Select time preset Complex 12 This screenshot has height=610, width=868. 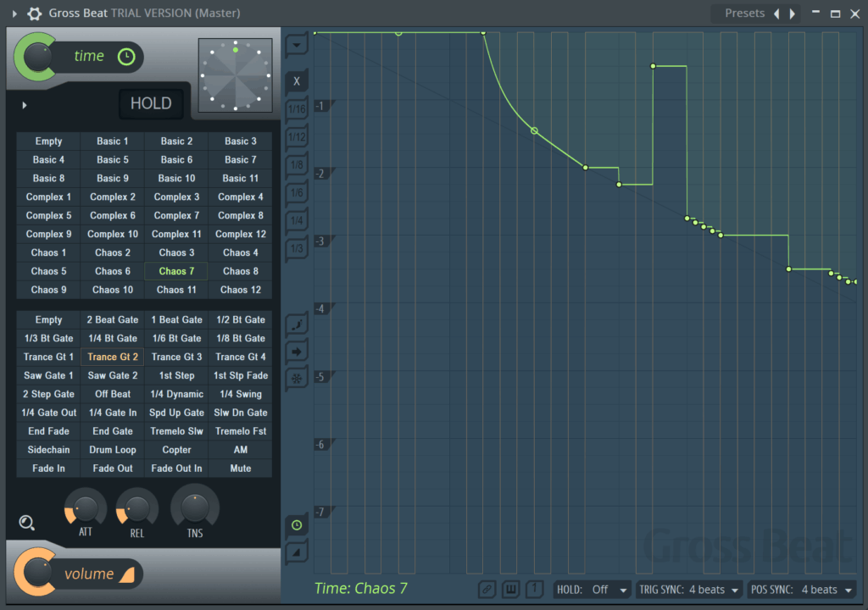pyautogui.click(x=240, y=234)
